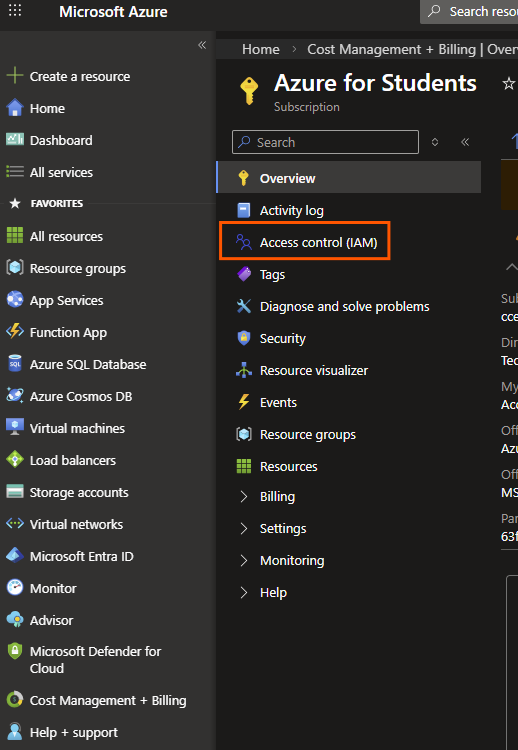Open Microsoft Defender for Cloud shield icon
The image size is (518, 750).
click(x=15, y=651)
